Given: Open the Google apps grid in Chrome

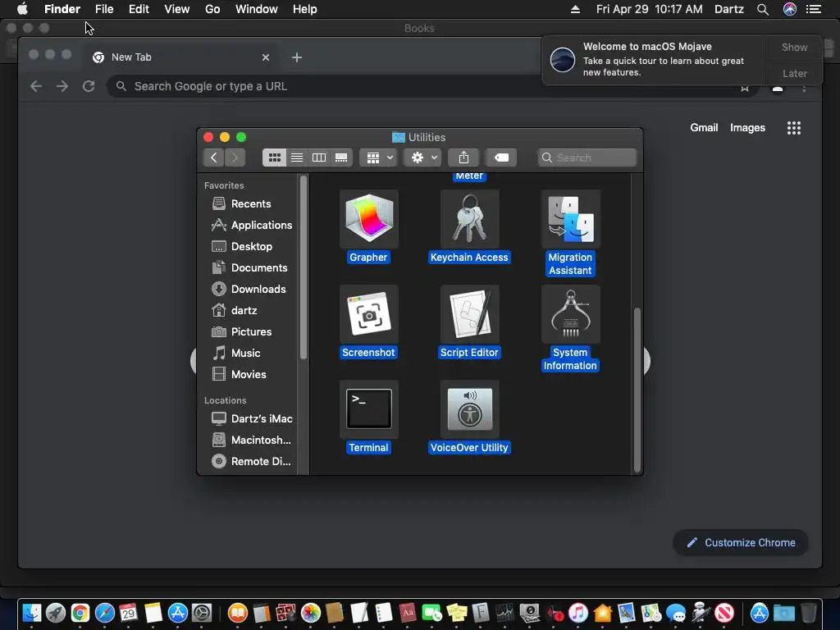Looking at the screenshot, I should coord(794,127).
